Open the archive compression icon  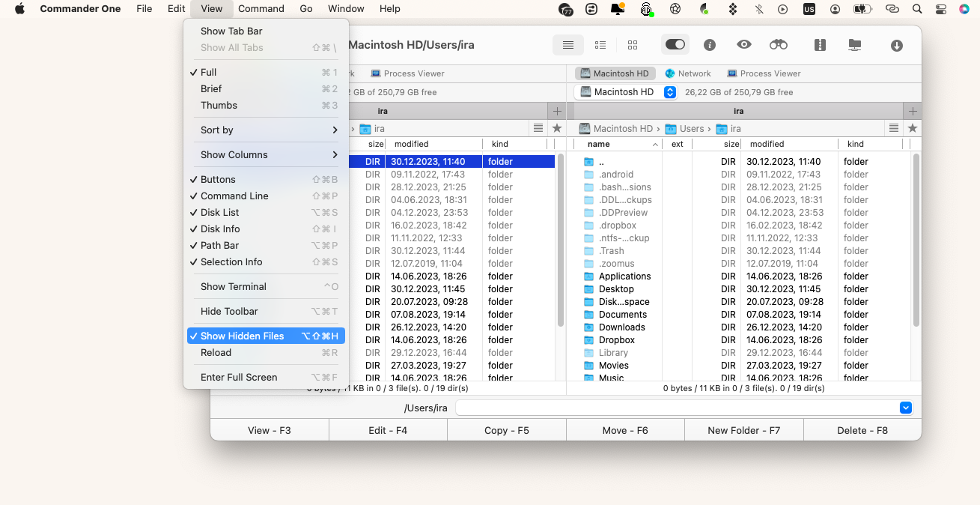point(819,45)
